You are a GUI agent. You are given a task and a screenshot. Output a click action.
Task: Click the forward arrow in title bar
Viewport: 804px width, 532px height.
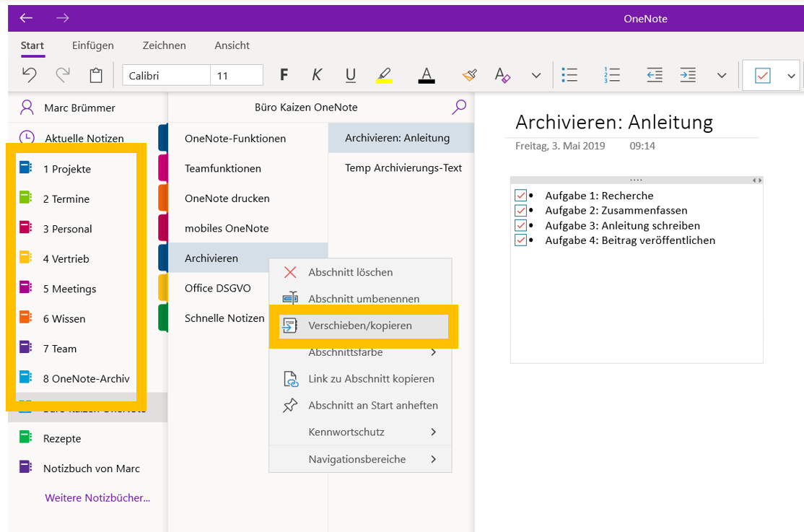(x=63, y=18)
